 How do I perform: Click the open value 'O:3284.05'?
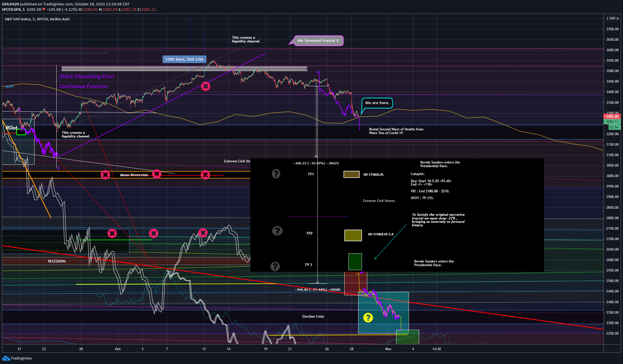[88, 9]
